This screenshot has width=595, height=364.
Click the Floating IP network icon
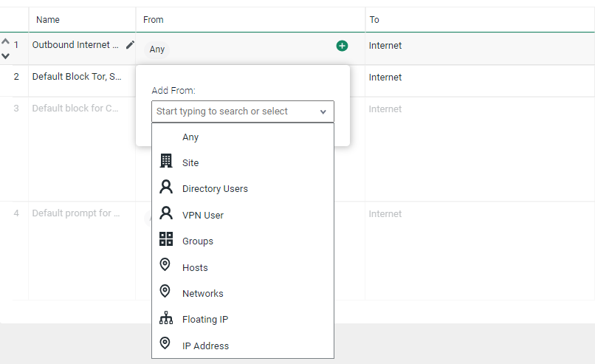coord(166,319)
